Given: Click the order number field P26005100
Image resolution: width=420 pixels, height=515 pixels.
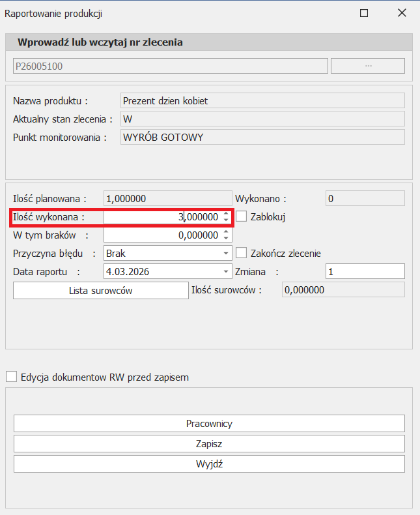Looking at the screenshot, I should click(x=170, y=66).
